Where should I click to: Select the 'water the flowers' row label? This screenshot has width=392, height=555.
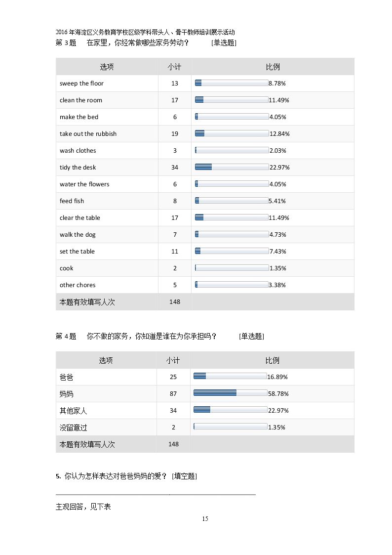[x=84, y=184]
